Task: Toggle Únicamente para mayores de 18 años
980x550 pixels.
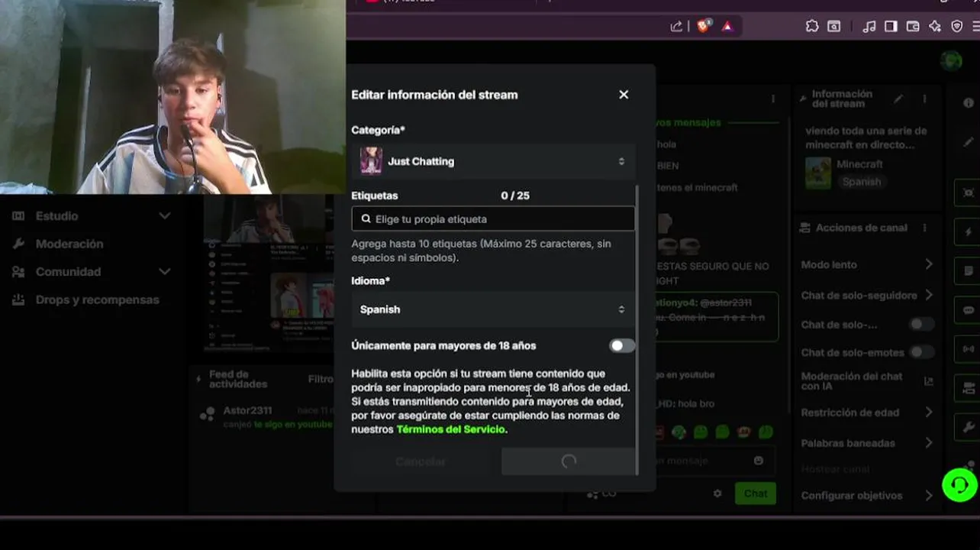Action: click(x=621, y=346)
